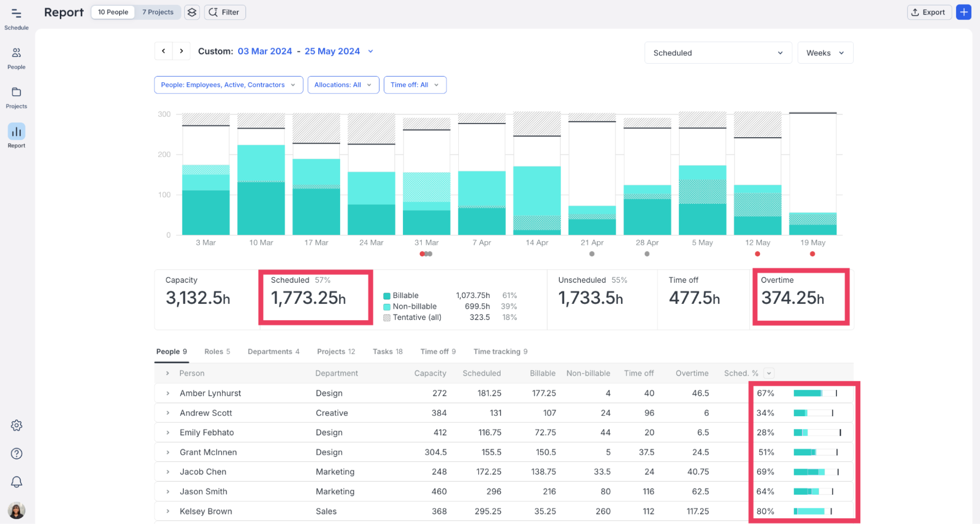
Task: Switch to the Time tracking tab
Action: [500, 351]
